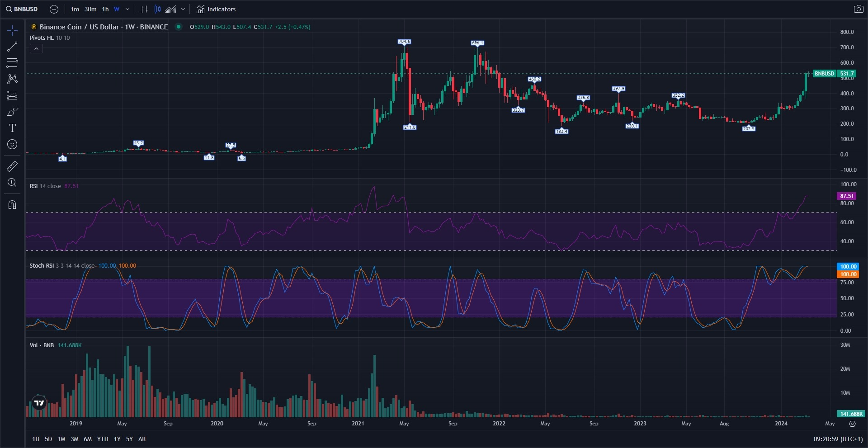Open BNBUSD symbol search

22,9
